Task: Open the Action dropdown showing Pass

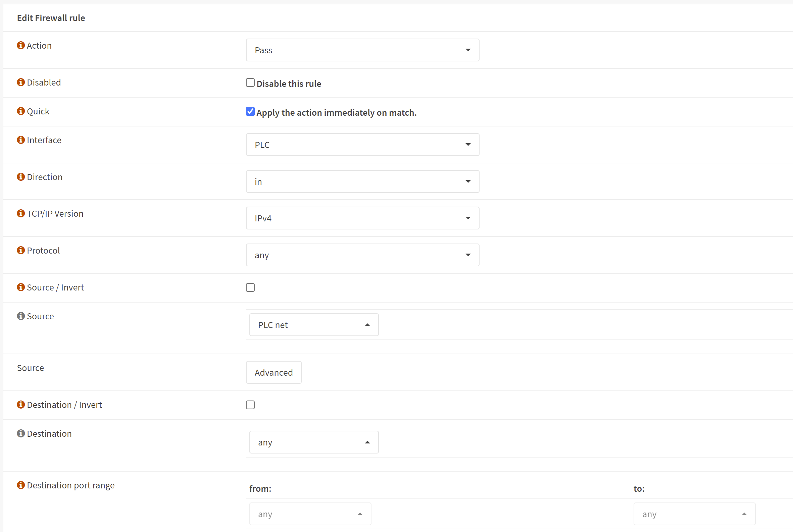Action: coord(362,50)
